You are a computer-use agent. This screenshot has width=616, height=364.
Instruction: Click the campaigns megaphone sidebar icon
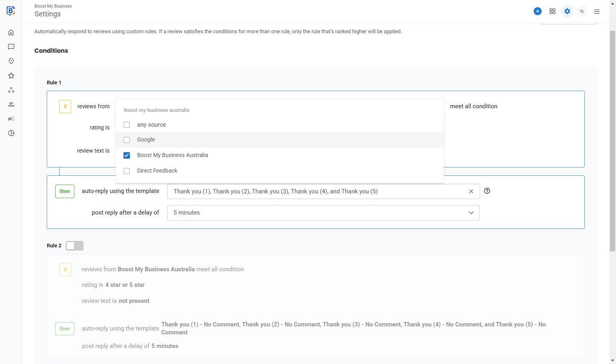tap(11, 119)
